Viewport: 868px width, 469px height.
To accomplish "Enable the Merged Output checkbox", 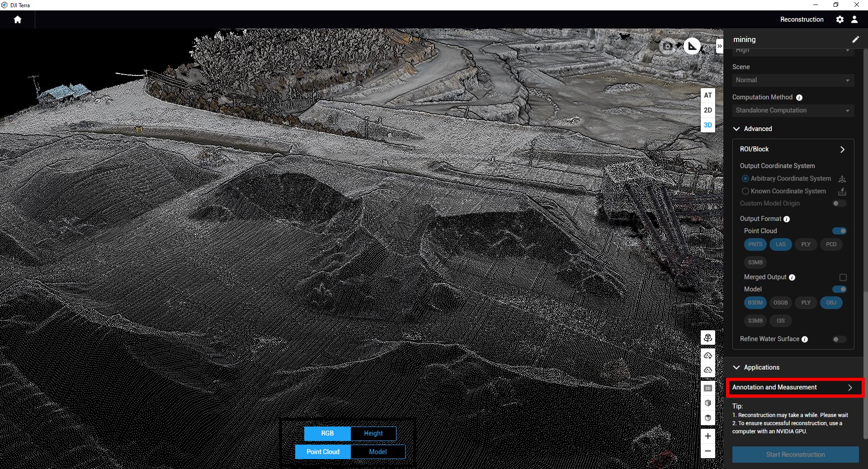I will pyautogui.click(x=842, y=277).
